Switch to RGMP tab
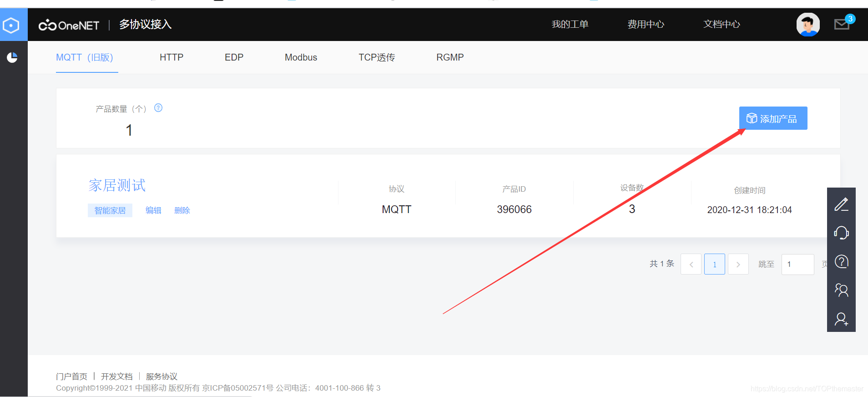This screenshot has height=397, width=868. 450,57
